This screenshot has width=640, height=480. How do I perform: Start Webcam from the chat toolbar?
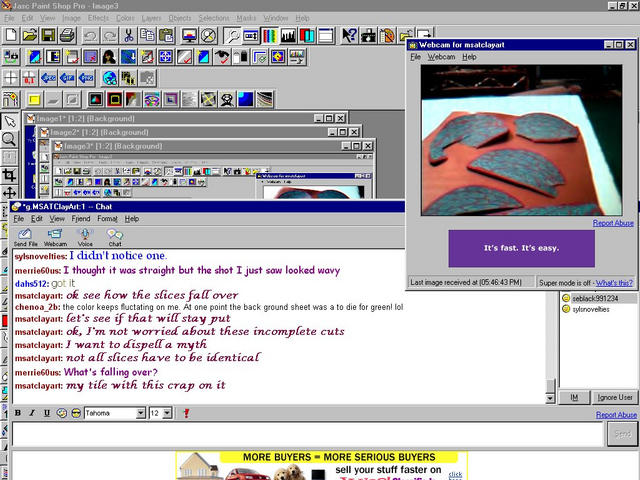coord(55,237)
